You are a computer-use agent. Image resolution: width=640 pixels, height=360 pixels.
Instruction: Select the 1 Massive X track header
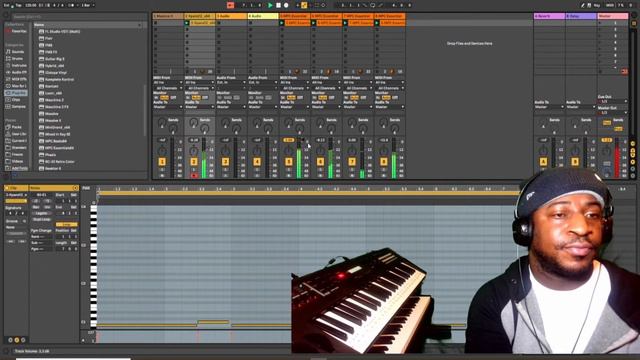point(168,16)
